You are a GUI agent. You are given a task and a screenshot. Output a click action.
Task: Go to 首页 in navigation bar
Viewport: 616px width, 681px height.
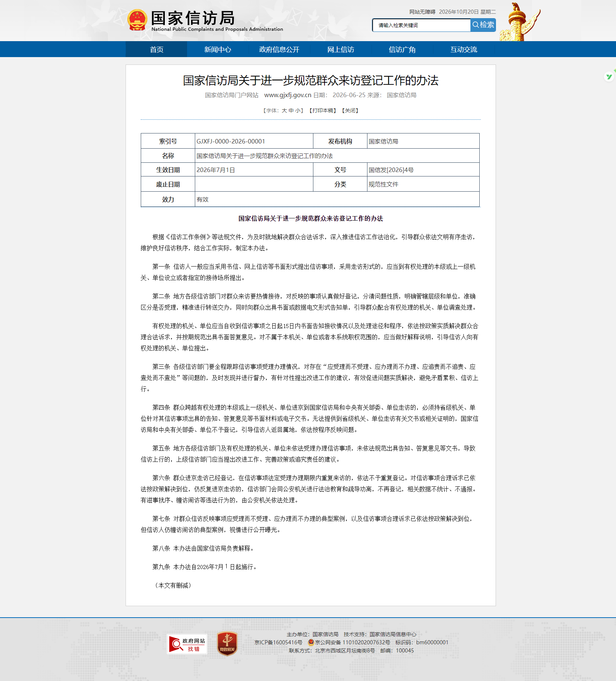(x=156, y=49)
